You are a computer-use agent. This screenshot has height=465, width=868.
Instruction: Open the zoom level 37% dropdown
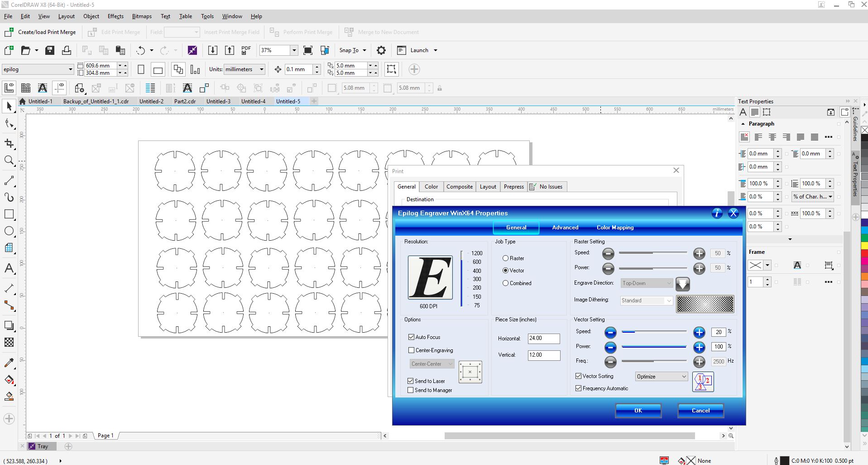[x=294, y=50]
